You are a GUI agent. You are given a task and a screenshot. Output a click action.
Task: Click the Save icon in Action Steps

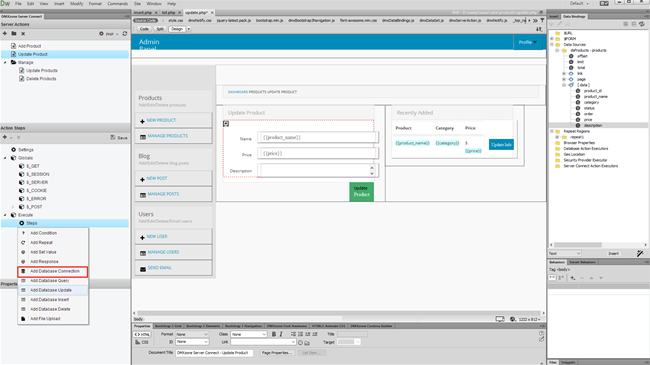(119, 137)
